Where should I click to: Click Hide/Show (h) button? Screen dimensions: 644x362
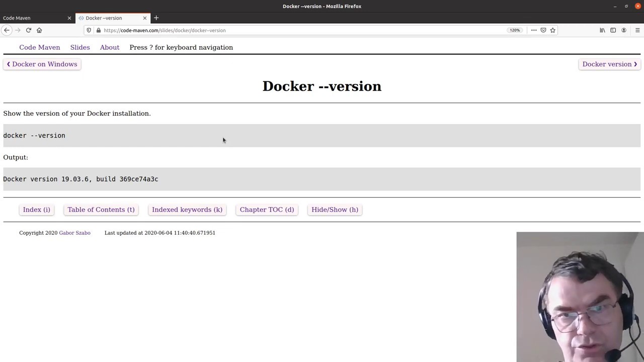(x=335, y=210)
